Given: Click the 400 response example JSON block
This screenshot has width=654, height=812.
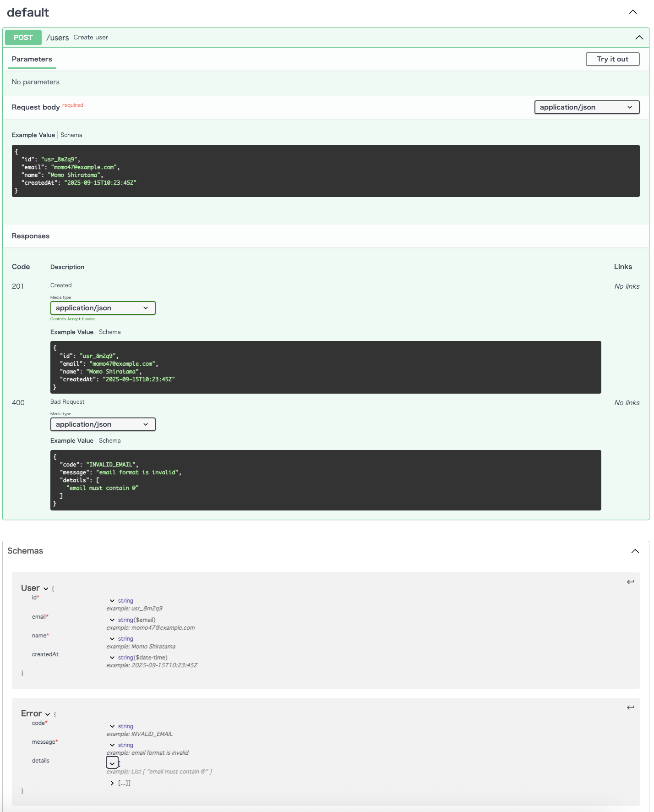Looking at the screenshot, I should point(326,480).
